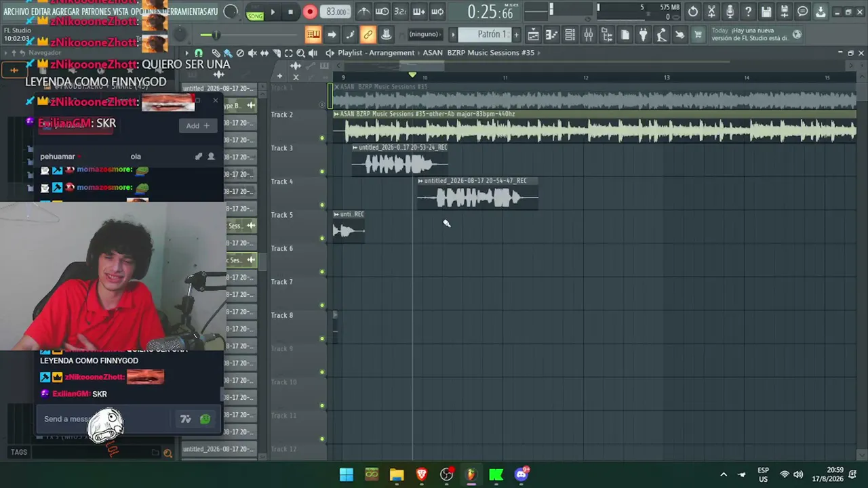Viewport: 868px width, 488px height.
Task: Open the Channel rack icon
Action: coord(570,35)
